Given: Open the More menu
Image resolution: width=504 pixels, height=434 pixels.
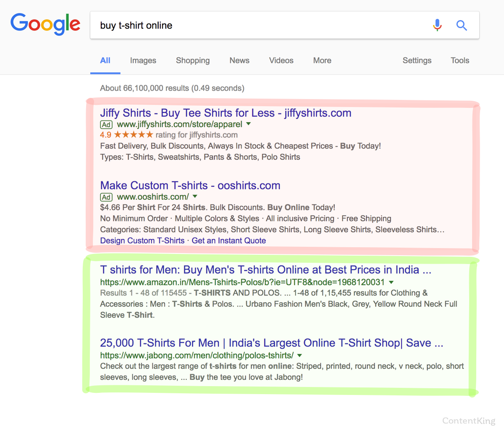Looking at the screenshot, I should 322,60.
